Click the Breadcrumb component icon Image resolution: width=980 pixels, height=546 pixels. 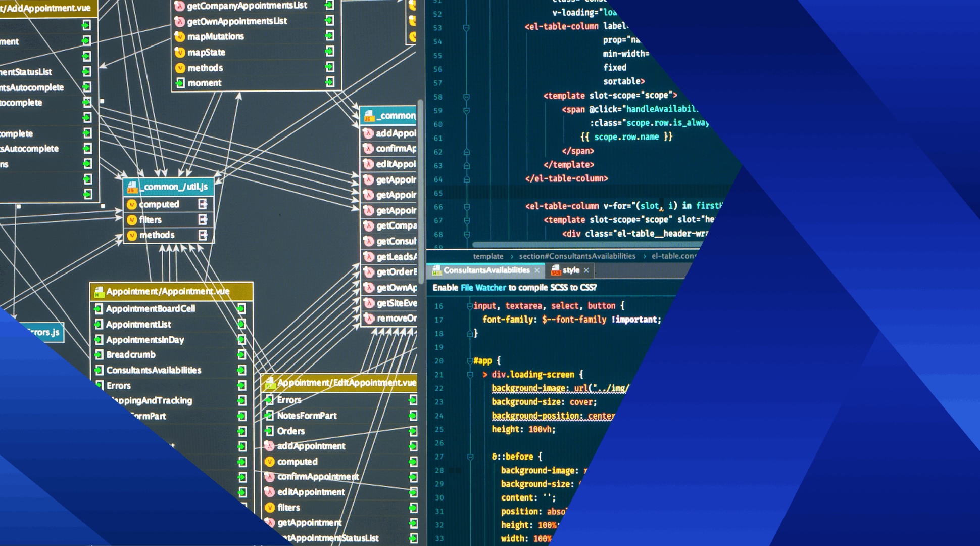coord(99,354)
